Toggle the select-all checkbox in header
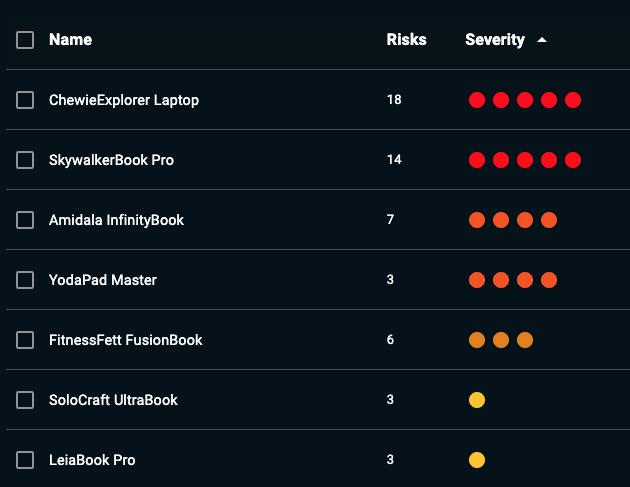This screenshot has height=487, width=630. pyautogui.click(x=25, y=40)
